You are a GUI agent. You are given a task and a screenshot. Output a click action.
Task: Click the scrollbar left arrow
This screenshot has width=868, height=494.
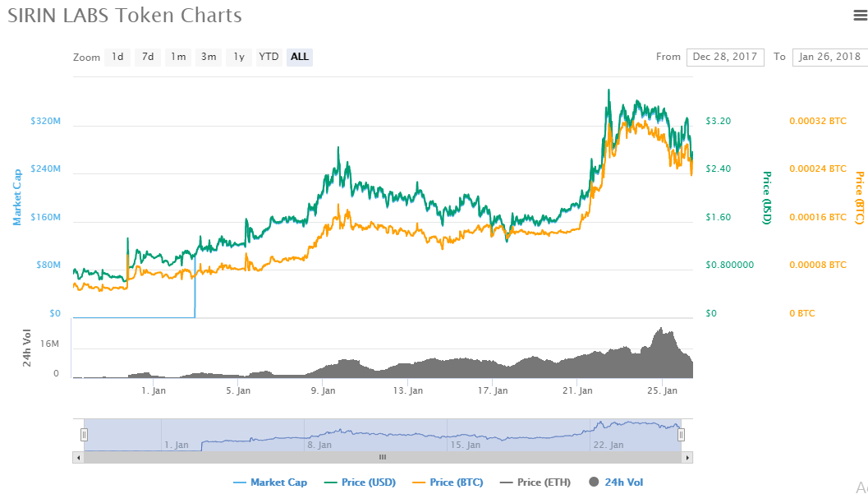click(79, 457)
